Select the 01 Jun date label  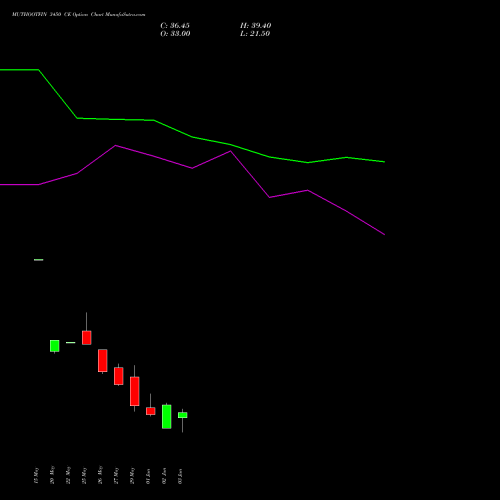coord(148,476)
